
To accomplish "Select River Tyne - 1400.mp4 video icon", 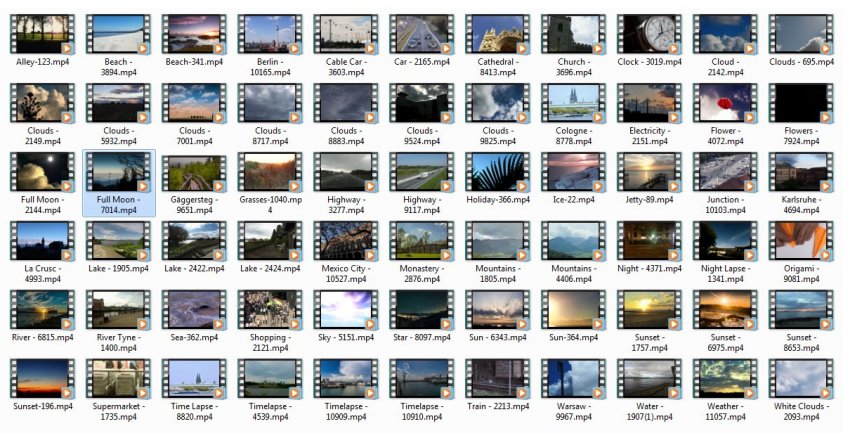I will pos(118,310).
